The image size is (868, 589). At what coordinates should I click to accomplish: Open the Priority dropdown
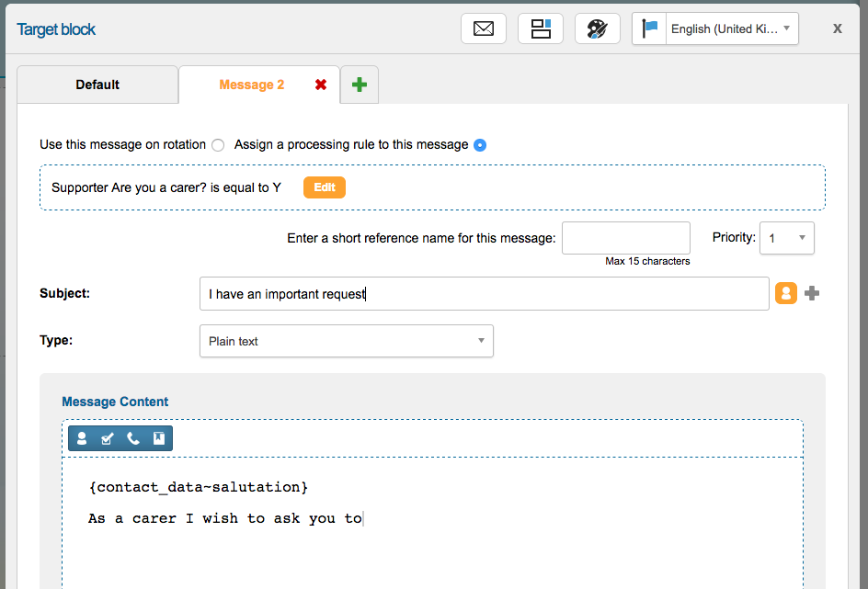tap(787, 238)
